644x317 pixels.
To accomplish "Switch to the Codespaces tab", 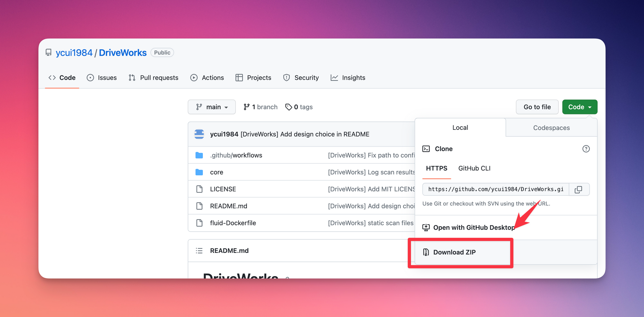I will (x=551, y=128).
